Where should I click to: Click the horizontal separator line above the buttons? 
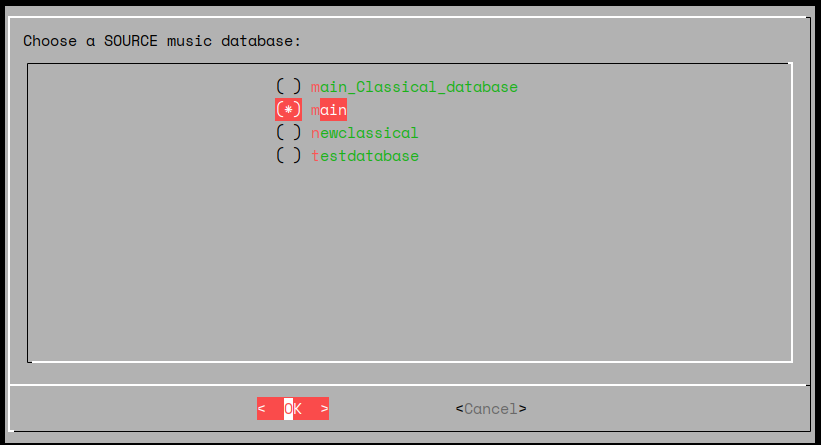(410, 384)
